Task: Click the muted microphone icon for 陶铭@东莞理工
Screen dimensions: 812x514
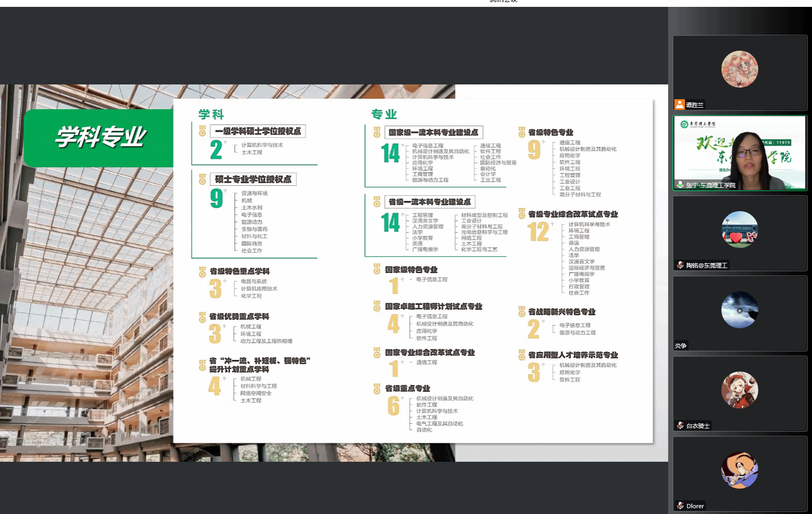Action: pos(680,265)
